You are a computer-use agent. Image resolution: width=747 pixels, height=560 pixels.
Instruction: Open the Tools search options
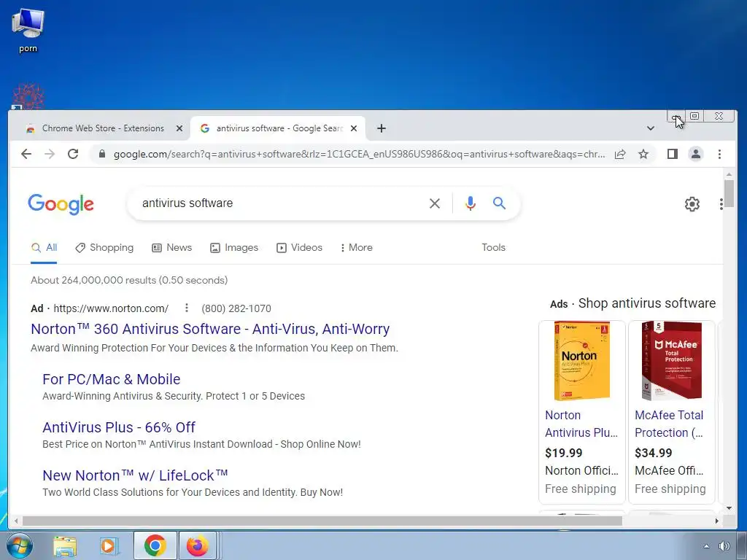493,248
